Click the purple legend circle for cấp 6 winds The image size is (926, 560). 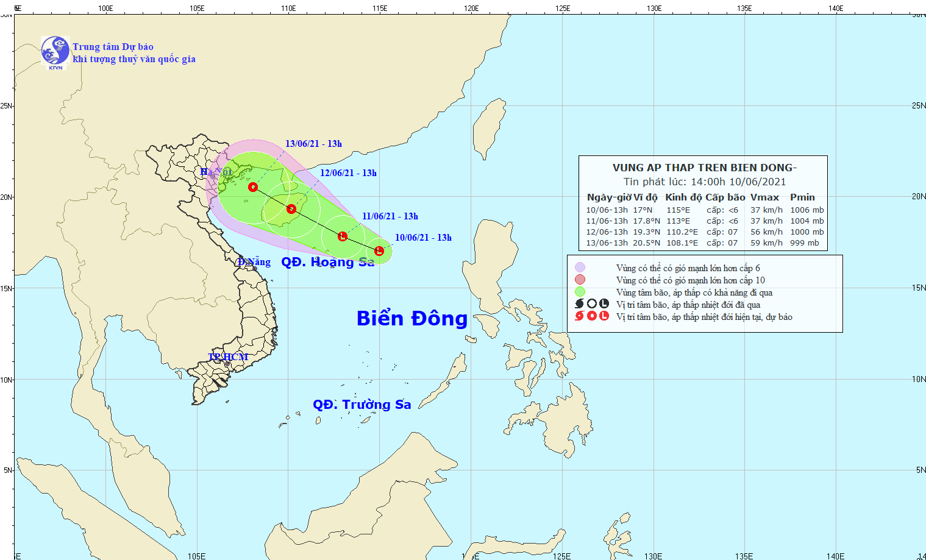[x=580, y=268]
